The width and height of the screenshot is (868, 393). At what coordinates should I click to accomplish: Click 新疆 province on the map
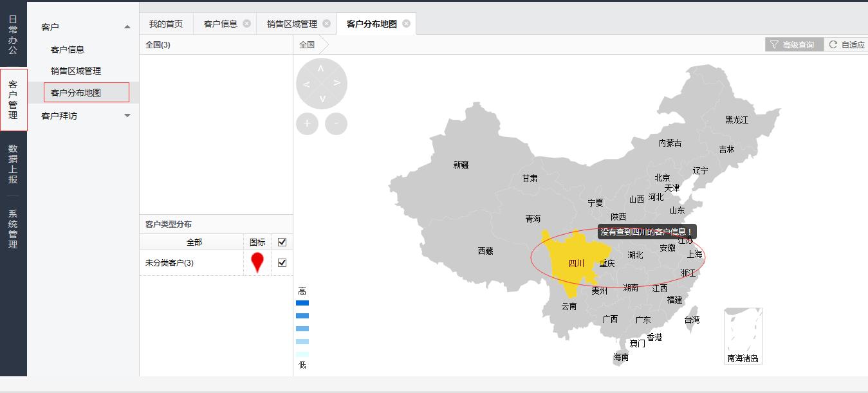(461, 165)
